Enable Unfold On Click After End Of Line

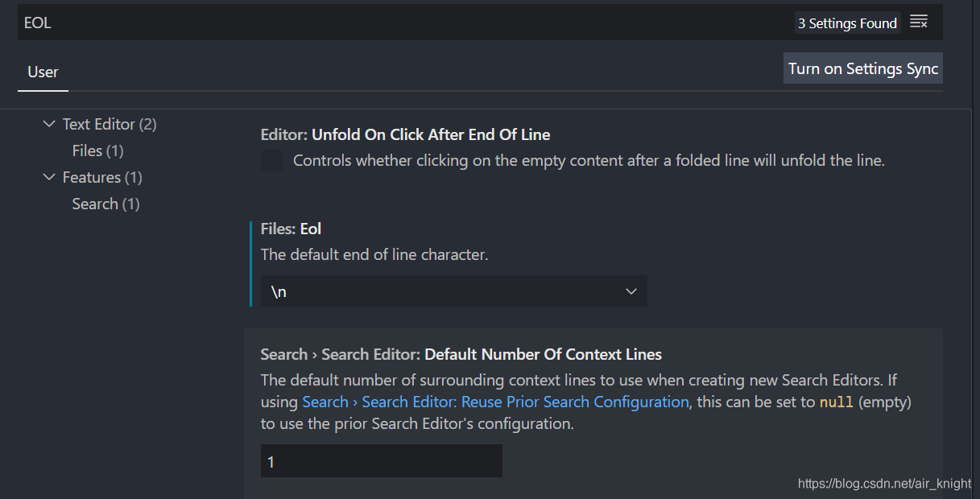pyautogui.click(x=271, y=160)
